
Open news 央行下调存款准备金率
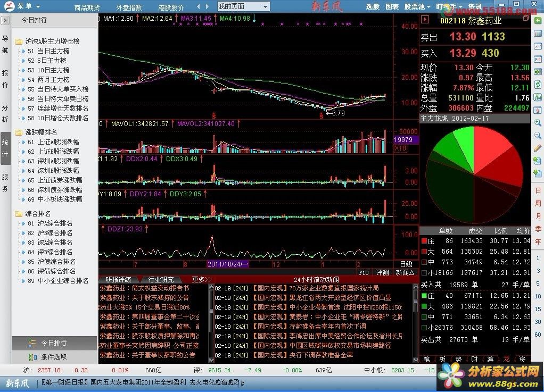point(322,355)
